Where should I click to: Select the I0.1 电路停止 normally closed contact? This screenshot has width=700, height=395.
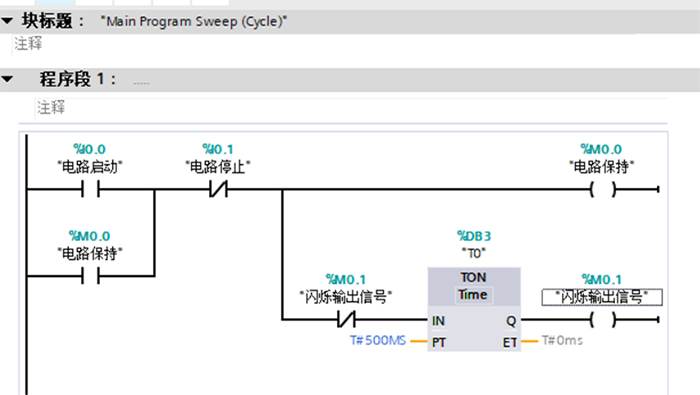pos(218,189)
